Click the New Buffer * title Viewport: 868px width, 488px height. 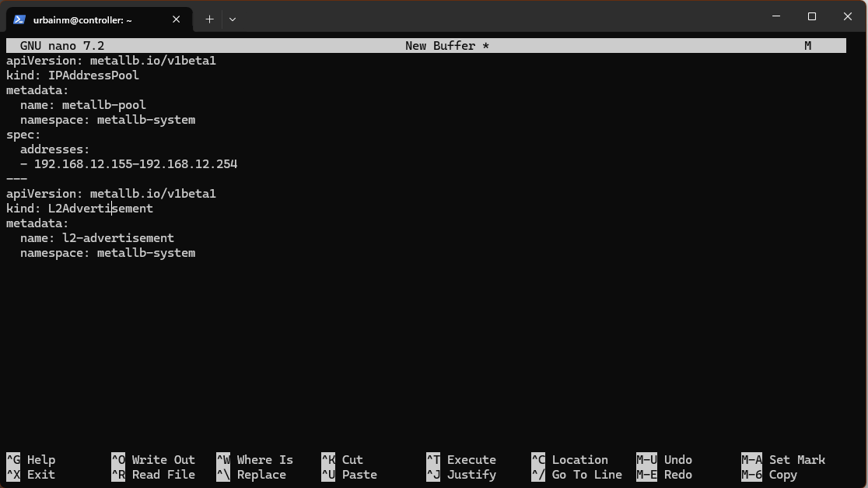tap(446, 46)
